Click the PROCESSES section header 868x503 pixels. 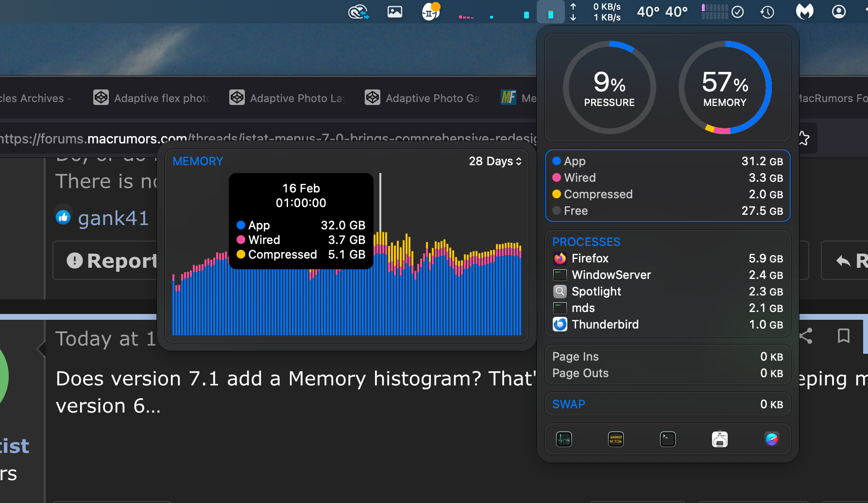(586, 242)
